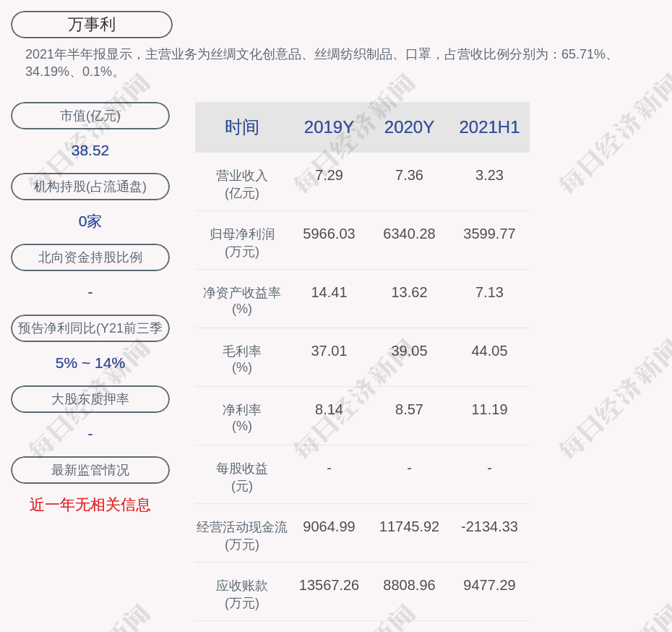Click cash flow value -2134.33
The image size is (672, 632).
[x=489, y=526]
